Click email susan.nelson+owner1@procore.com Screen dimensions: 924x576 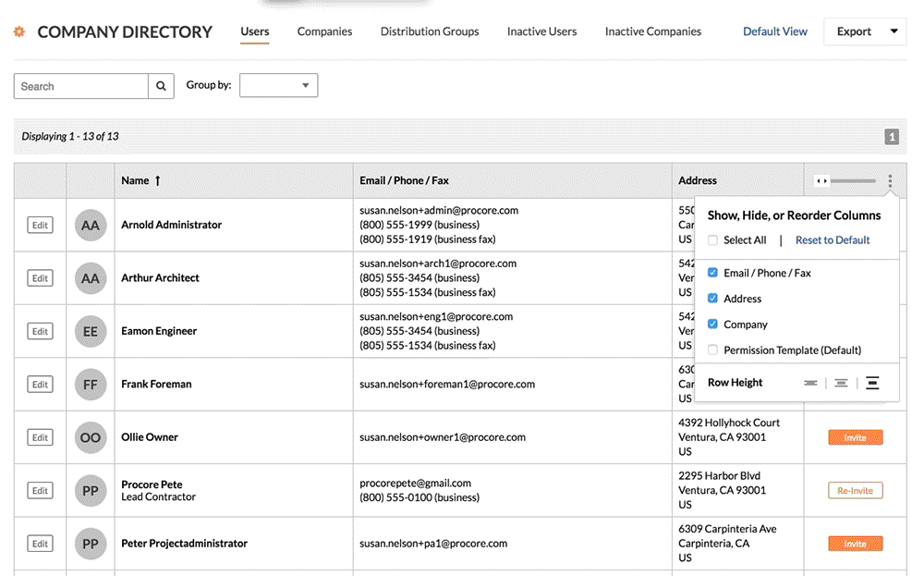443,437
